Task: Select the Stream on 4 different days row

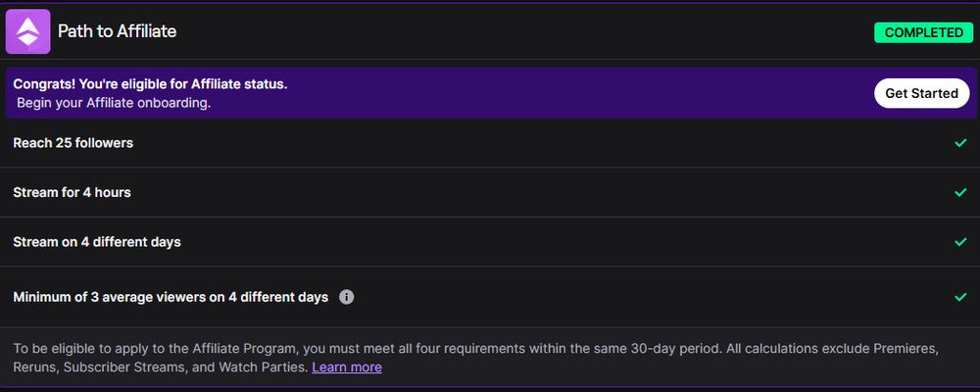Action: click(490, 242)
